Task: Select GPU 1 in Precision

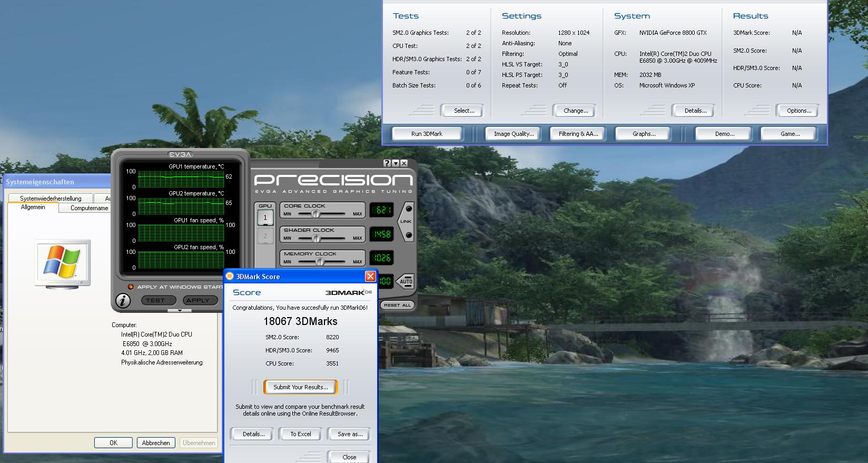Action: pyautogui.click(x=265, y=218)
